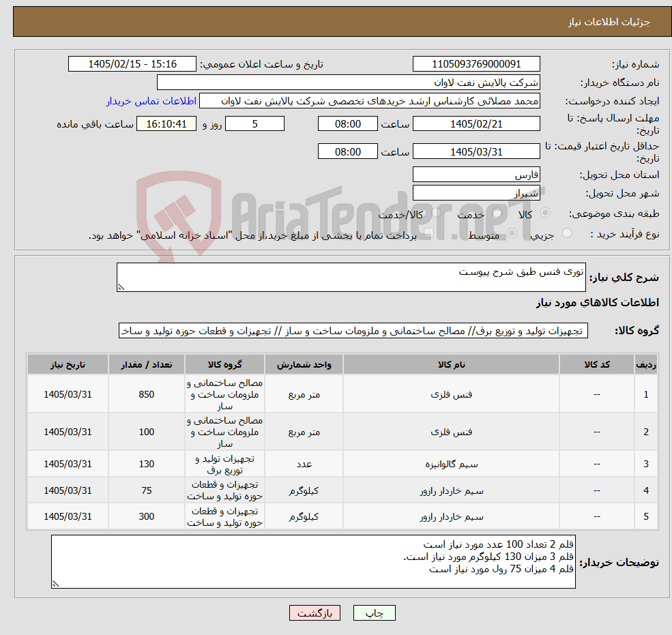Click the چاپ (print) button
The image size is (672, 635).
click(x=374, y=613)
